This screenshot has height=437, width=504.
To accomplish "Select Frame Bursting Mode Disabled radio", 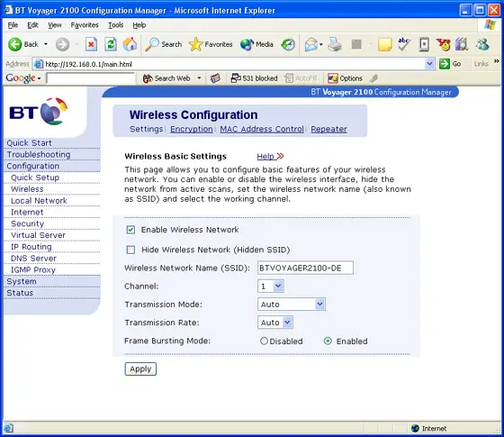I will pyautogui.click(x=264, y=341).
